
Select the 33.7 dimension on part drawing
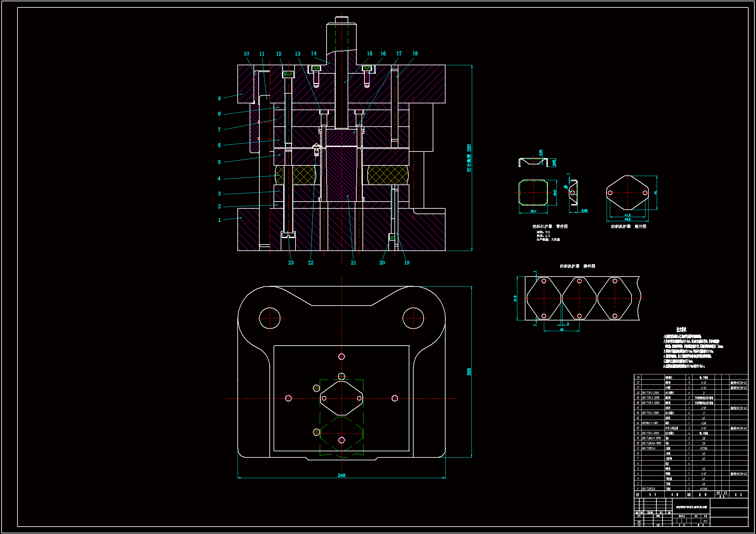pyautogui.click(x=533, y=211)
